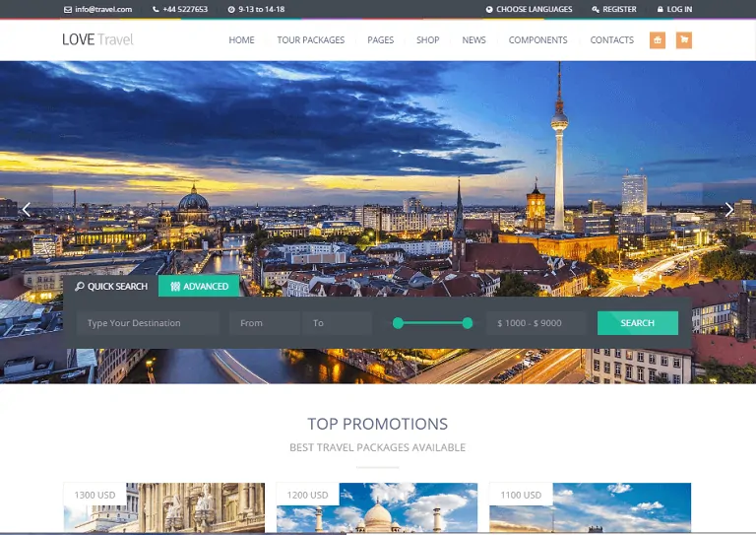Open the Tour Packages menu
This screenshot has height=535, width=756.
(x=310, y=40)
